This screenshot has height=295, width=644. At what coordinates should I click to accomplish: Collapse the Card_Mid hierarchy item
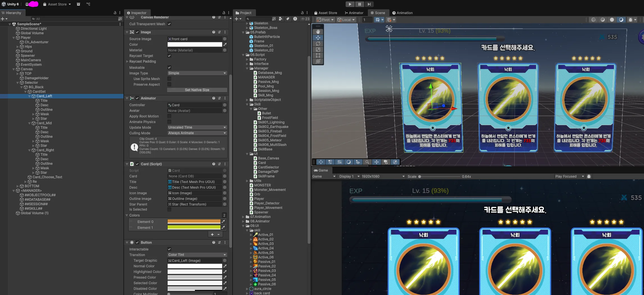[x=30, y=123]
